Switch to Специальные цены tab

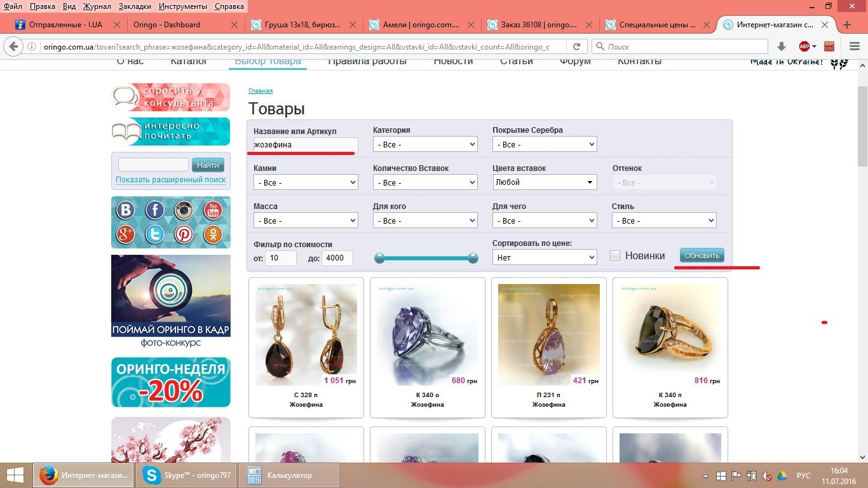658,25
